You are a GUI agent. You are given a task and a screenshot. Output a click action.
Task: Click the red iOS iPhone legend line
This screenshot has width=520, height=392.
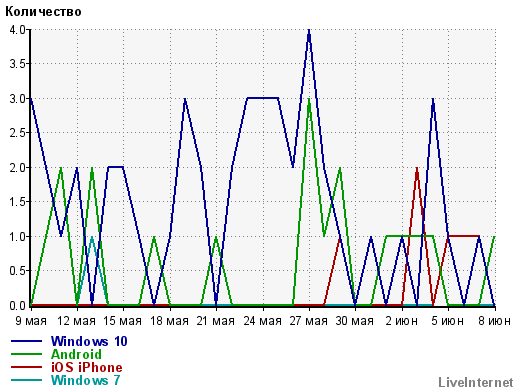tap(26, 367)
